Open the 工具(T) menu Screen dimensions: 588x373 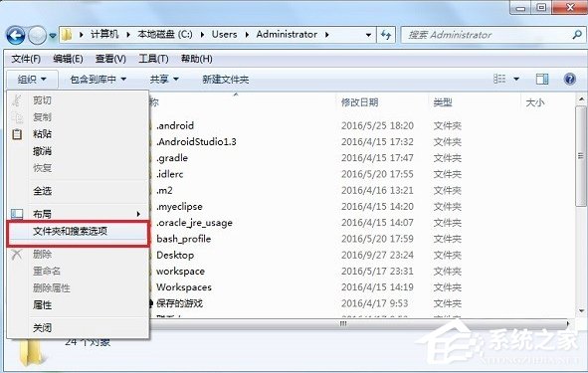(153, 59)
